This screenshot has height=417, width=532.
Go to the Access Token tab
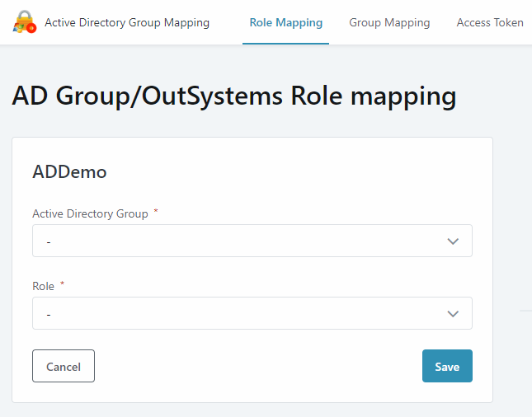pyautogui.click(x=490, y=22)
